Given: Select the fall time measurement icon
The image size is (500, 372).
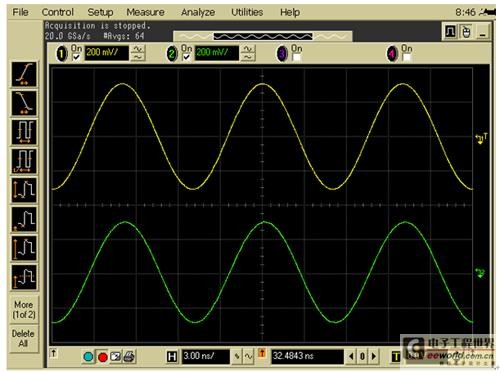Looking at the screenshot, I should pos(24,103).
